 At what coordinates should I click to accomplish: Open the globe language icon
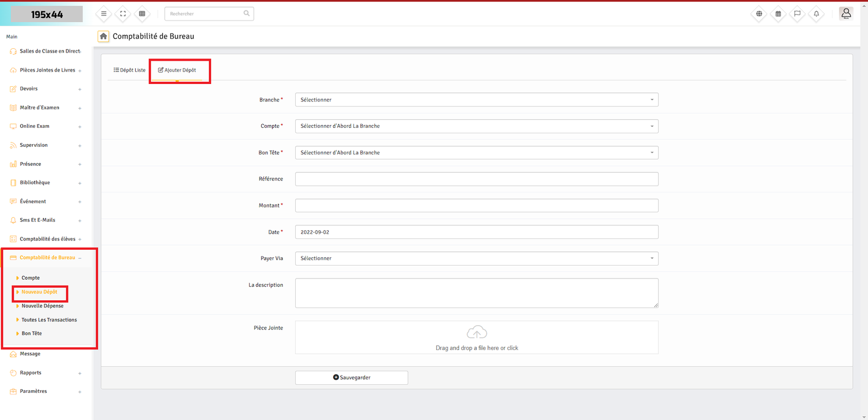tap(759, 14)
